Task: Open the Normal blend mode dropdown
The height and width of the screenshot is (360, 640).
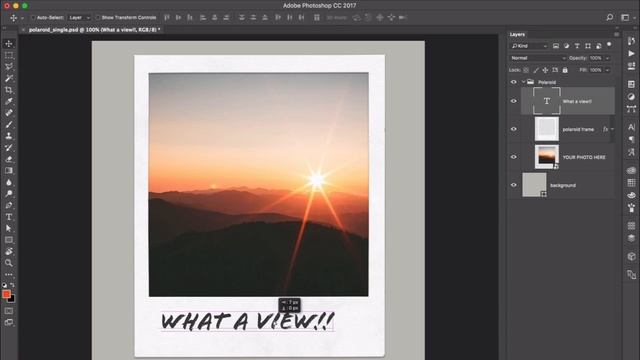Action: pos(538,58)
